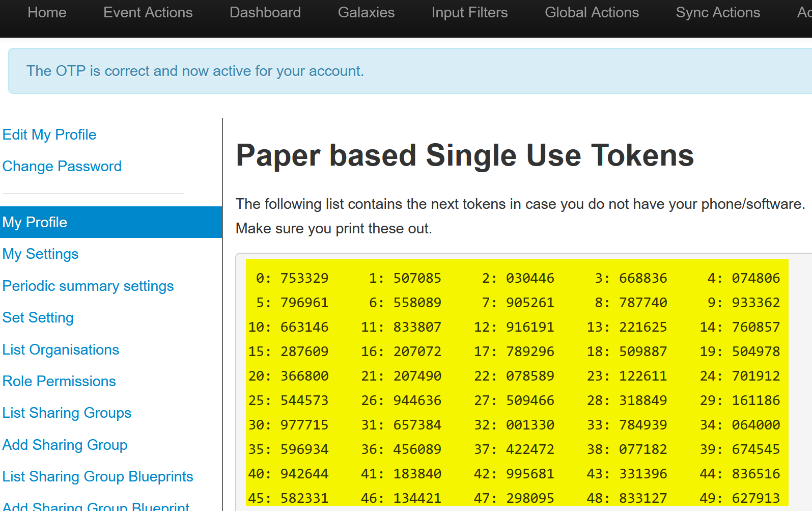This screenshot has height=511, width=812.
Task: Select token 4 value 074806
Action: pos(756,278)
